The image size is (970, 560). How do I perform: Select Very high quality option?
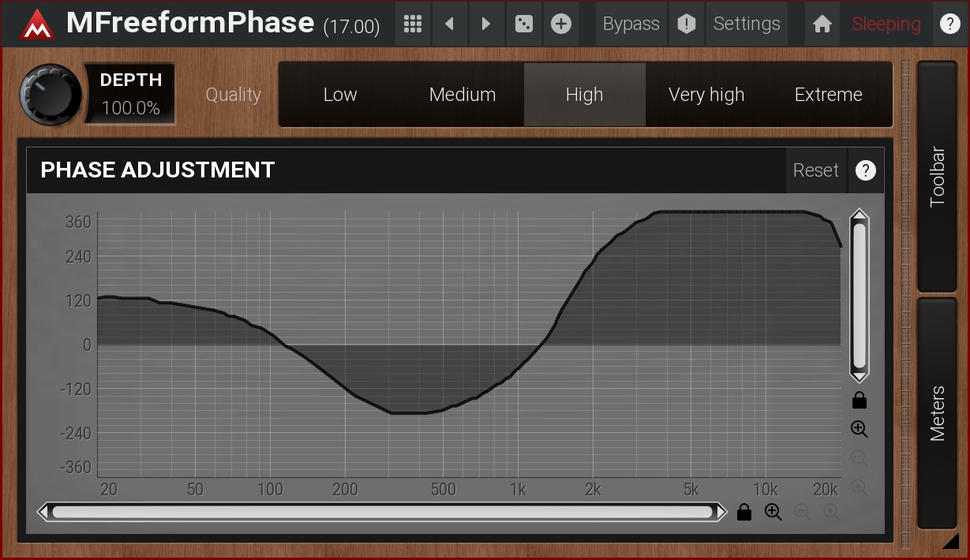pos(706,95)
